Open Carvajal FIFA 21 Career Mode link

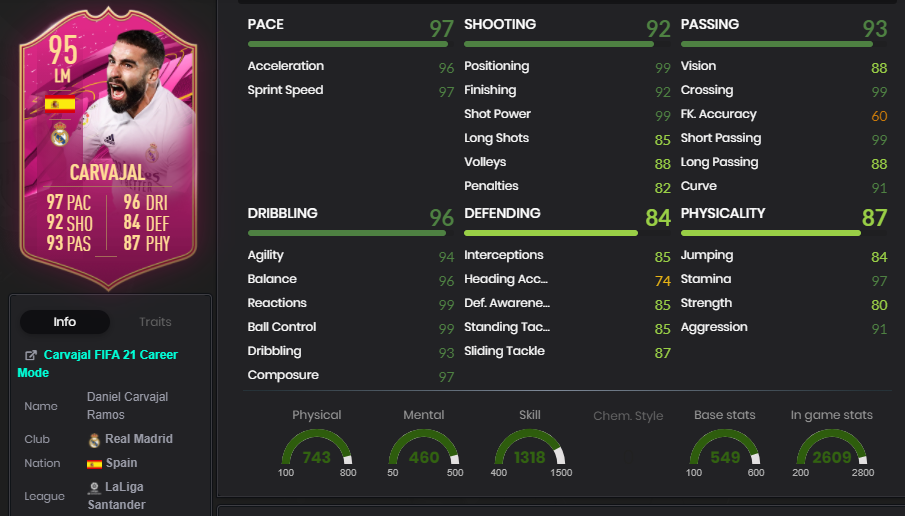click(98, 364)
